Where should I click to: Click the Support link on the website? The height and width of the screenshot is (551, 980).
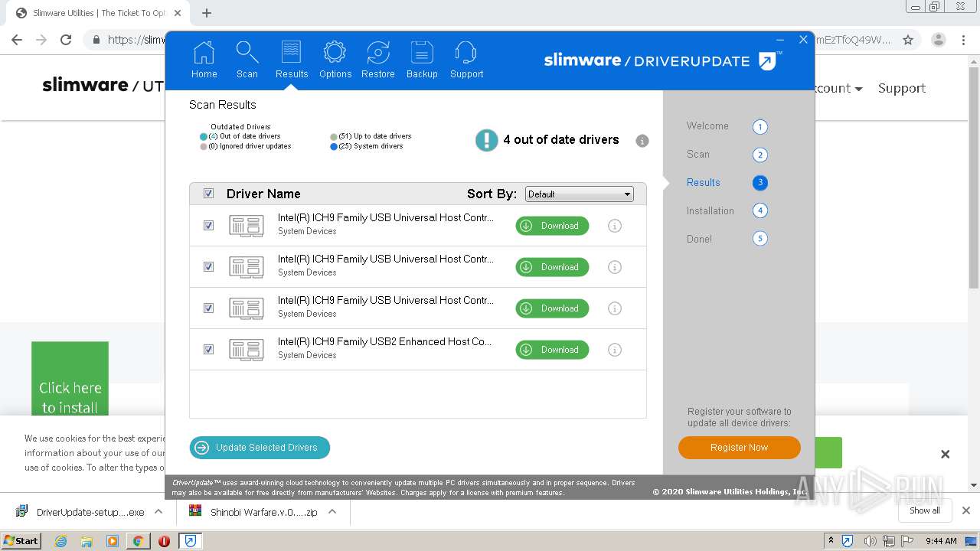pos(901,88)
